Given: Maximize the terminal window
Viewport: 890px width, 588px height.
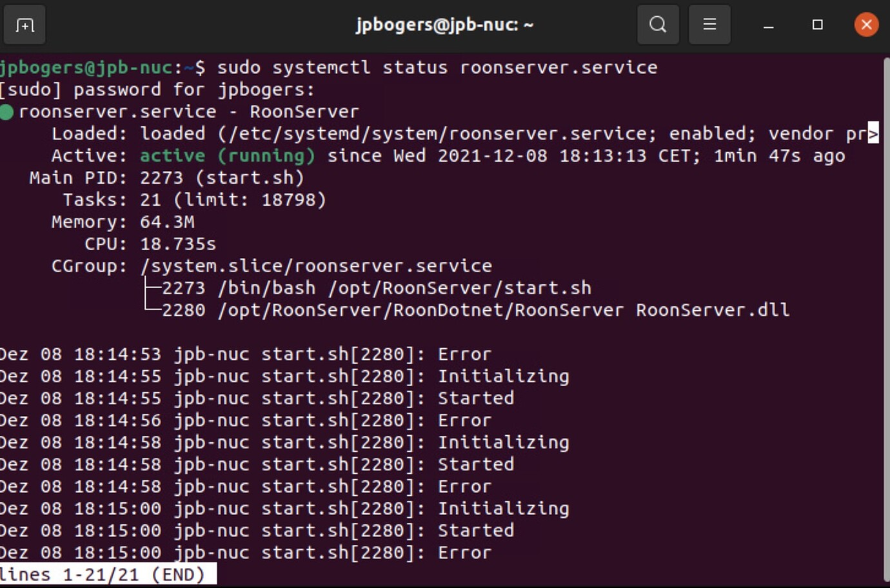Looking at the screenshot, I should (817, 25).
